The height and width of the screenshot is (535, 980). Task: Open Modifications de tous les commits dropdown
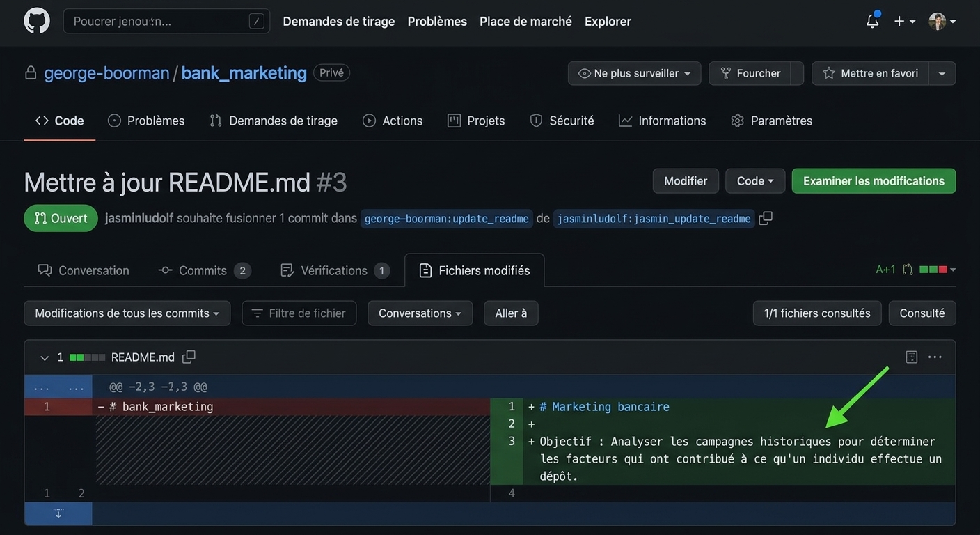tap(127, 313)
